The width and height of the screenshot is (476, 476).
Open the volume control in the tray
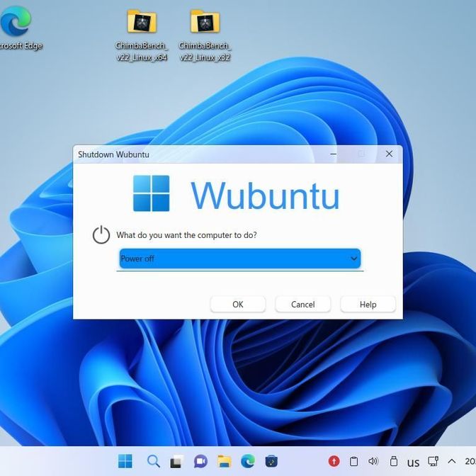(373, 461)
